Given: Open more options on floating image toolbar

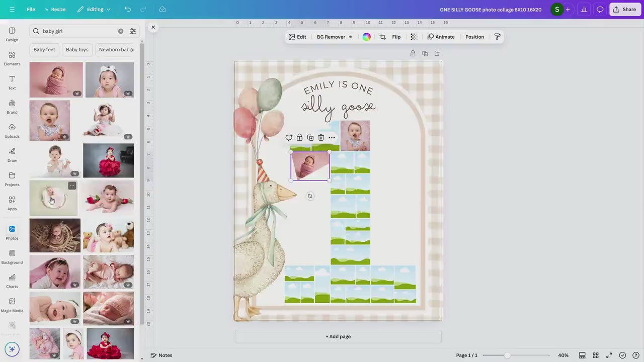Looking at the screenshot, I should click(332, 138).
